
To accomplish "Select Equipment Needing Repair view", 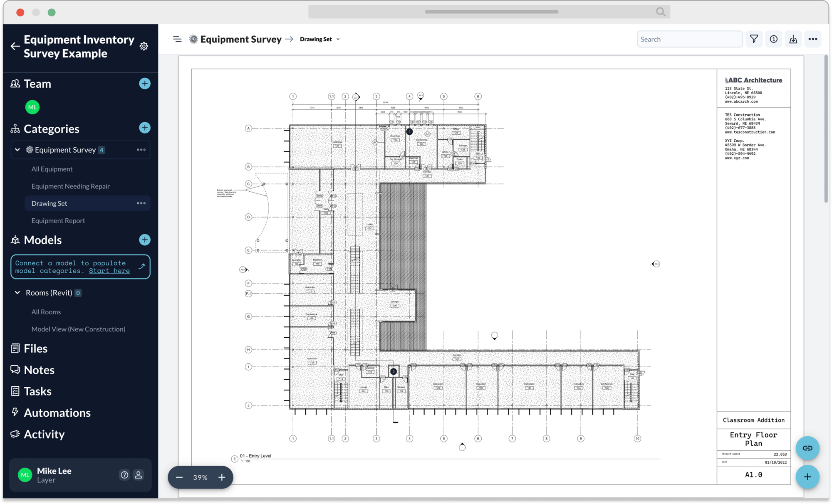I will [70, 186].
